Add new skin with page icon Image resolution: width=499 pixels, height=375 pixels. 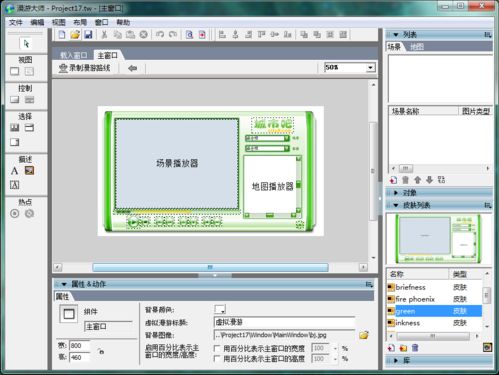[x=391, y=348]
